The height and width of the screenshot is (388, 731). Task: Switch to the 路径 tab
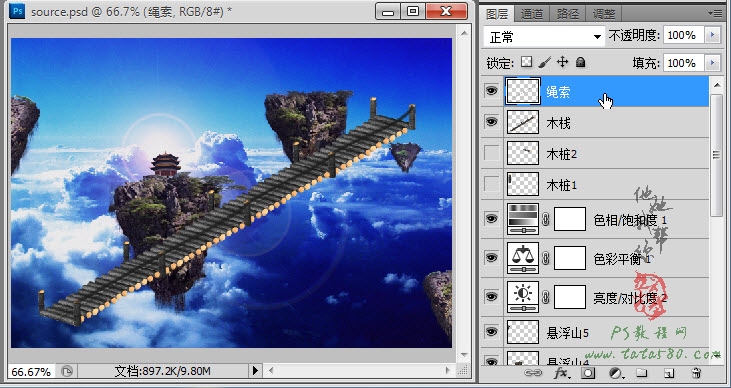[567, 14]
